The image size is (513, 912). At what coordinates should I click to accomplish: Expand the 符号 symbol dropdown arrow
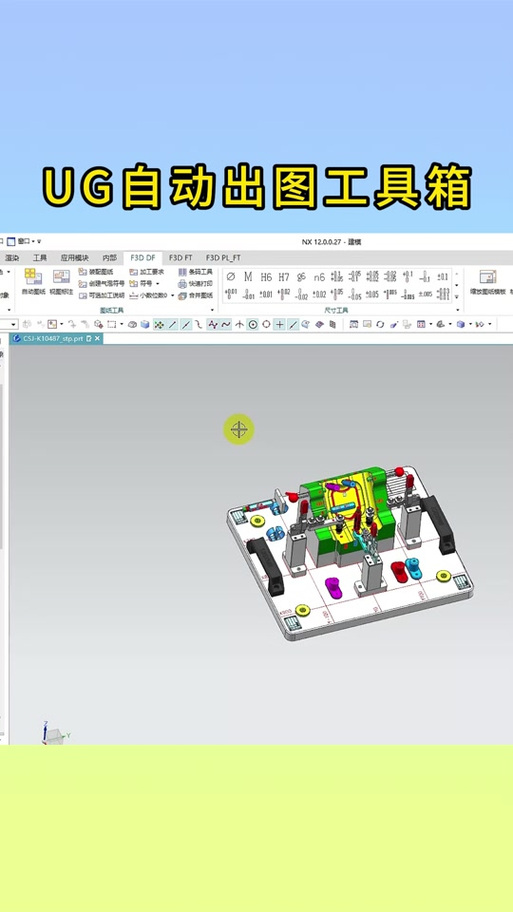pyautogui.click(x=158, y=284)
